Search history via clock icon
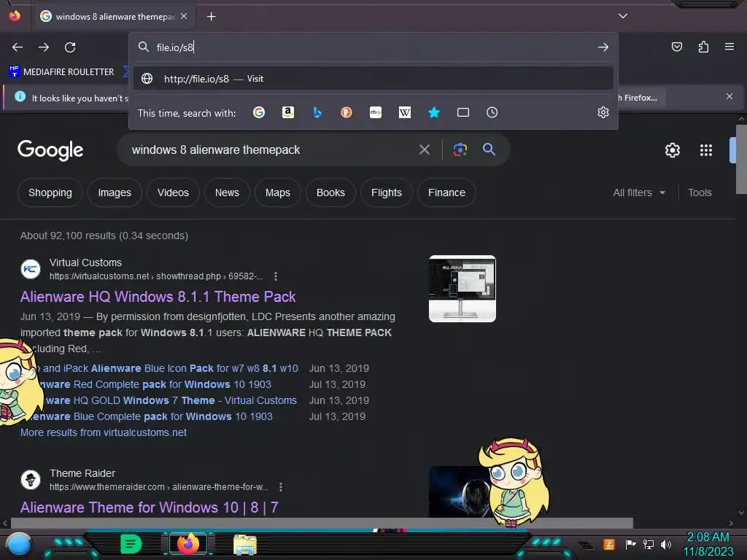 pyautogui.click(x=492, y=112)
